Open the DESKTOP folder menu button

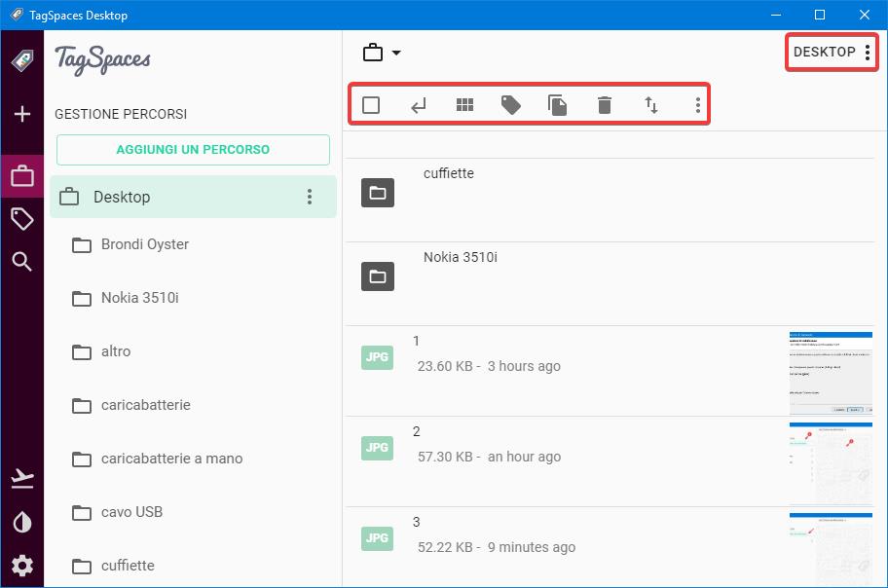point(832,53)
